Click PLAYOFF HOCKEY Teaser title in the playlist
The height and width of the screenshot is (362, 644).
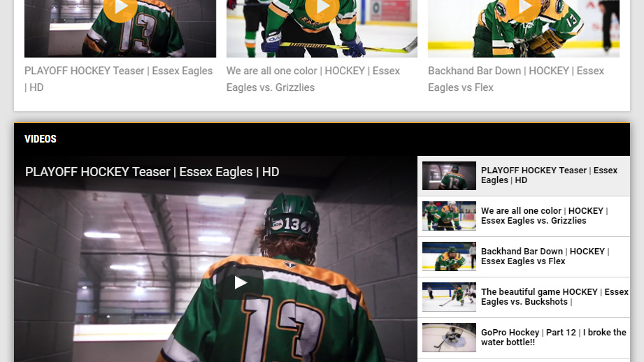(x=549, y=175)
